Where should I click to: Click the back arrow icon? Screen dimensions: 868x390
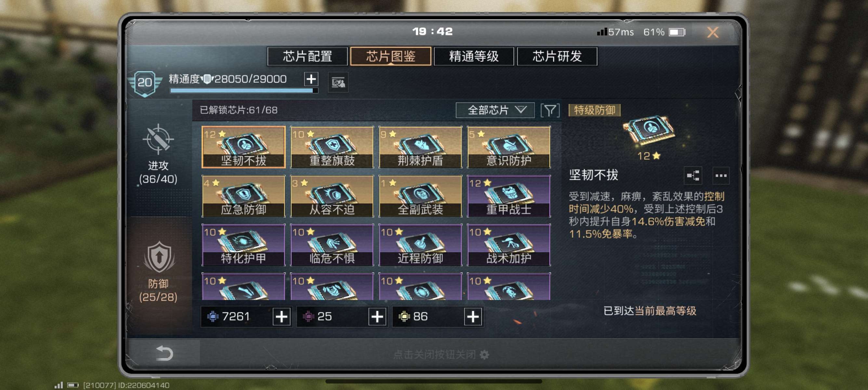point(165,353)
